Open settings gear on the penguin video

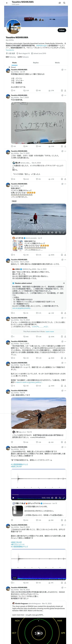(x=56, y=232)
